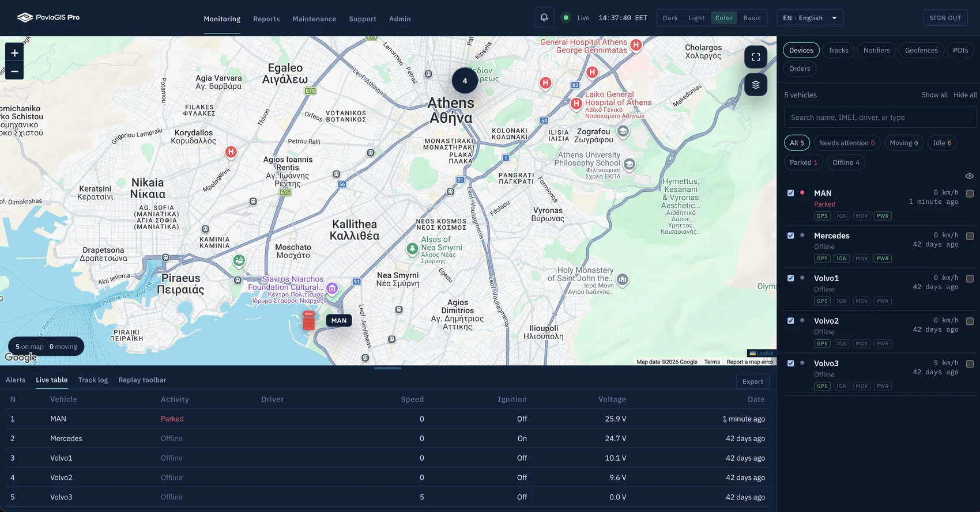The width and height of the screenshot is (980, 512).
Task: Zoom in on the map
Action: 14,53
